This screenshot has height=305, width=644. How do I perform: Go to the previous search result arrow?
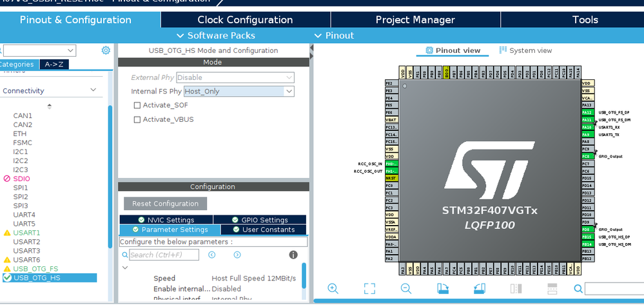pos(212,255)
